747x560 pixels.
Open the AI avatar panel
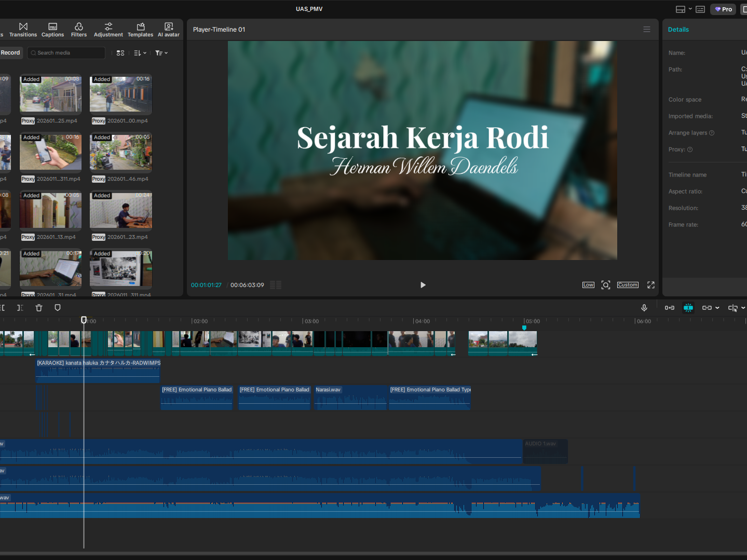click(x=169, y=30)
